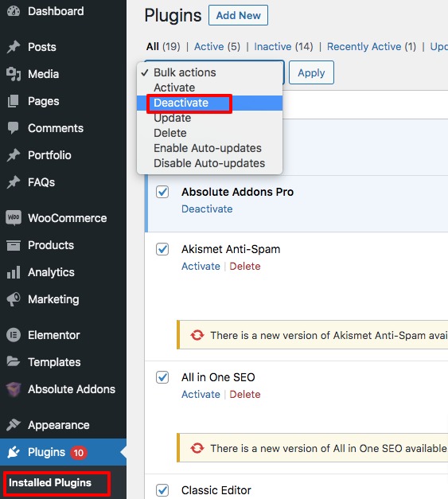Pick Delete from bulk actions dropdown
Image resolution: width=448 pixels, height=499 pixels.
coord(210,133)
